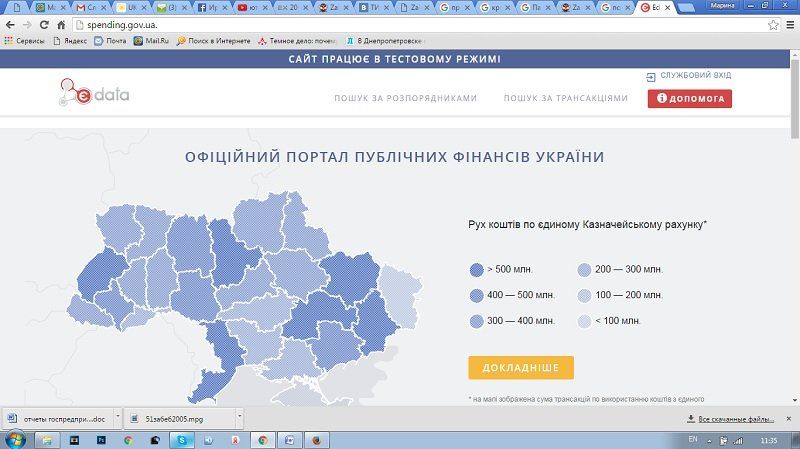Expand options arrow for отчеты doc download
This screenshot has width=800, height=449.
click(x=118, y=418)
